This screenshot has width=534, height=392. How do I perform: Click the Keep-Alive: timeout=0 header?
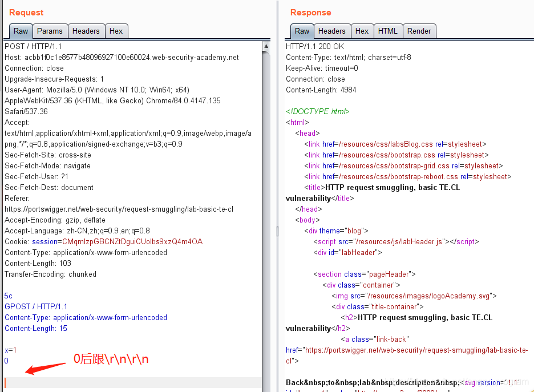click(x=322, y=68)
